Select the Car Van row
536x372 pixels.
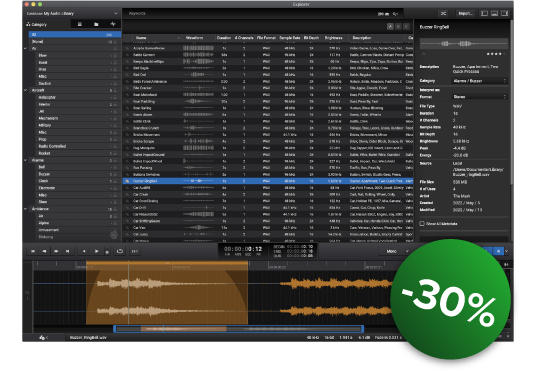tap(268, 227)
